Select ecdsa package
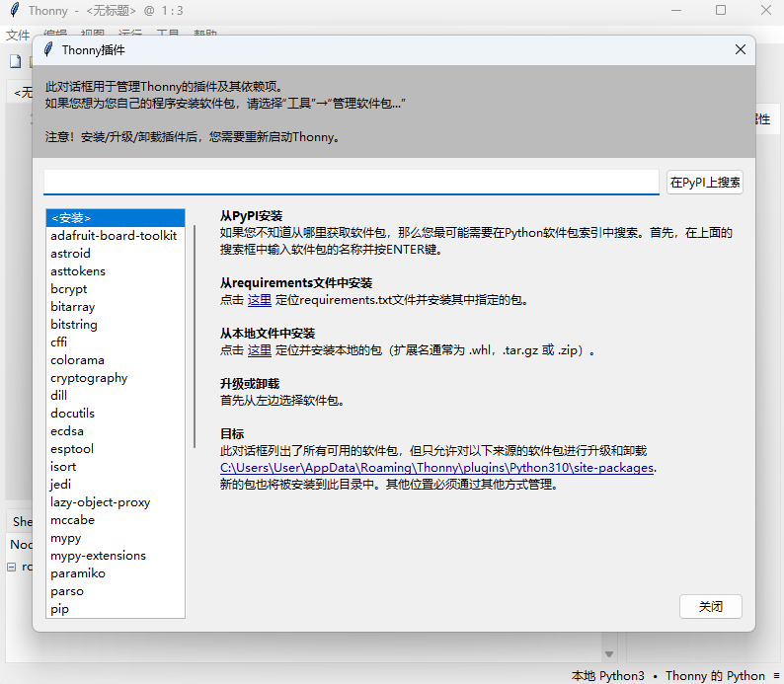Screen dimensions: 784x684 pos(115,430)
